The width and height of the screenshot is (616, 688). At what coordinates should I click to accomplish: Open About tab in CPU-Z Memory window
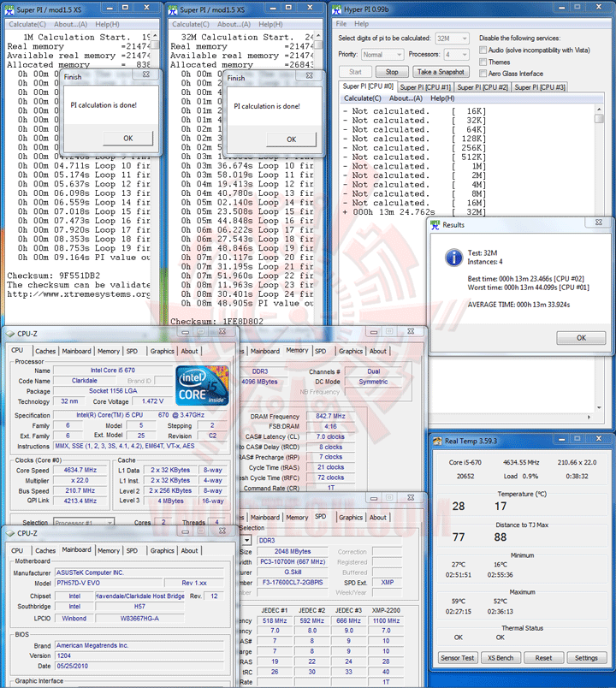pyautogui.click(x=378, y=351)
